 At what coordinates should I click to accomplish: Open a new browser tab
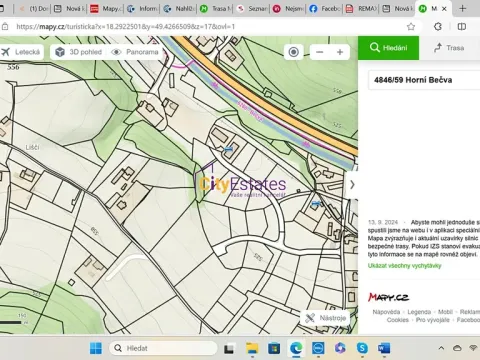(x=462, y=9)
